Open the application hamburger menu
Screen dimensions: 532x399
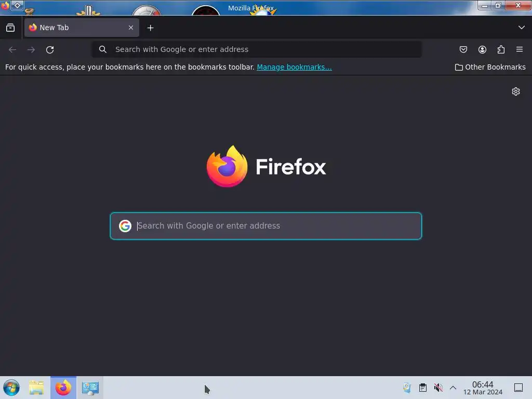520,49
